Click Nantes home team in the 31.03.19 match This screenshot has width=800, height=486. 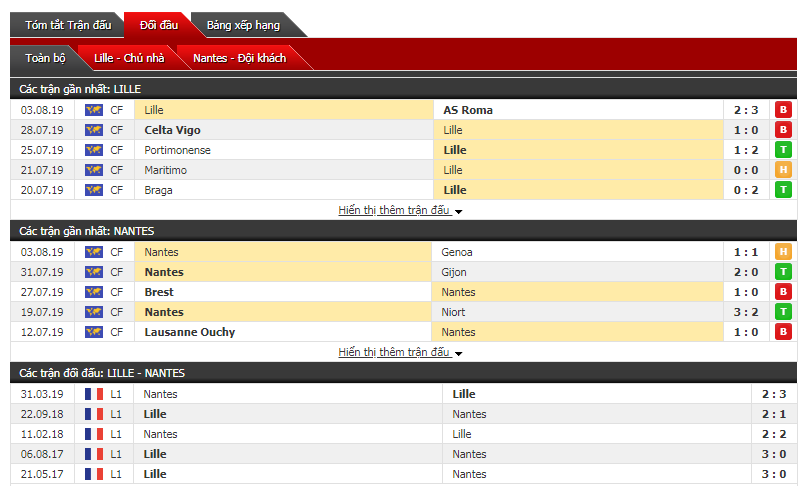click(x=160, y=394)
